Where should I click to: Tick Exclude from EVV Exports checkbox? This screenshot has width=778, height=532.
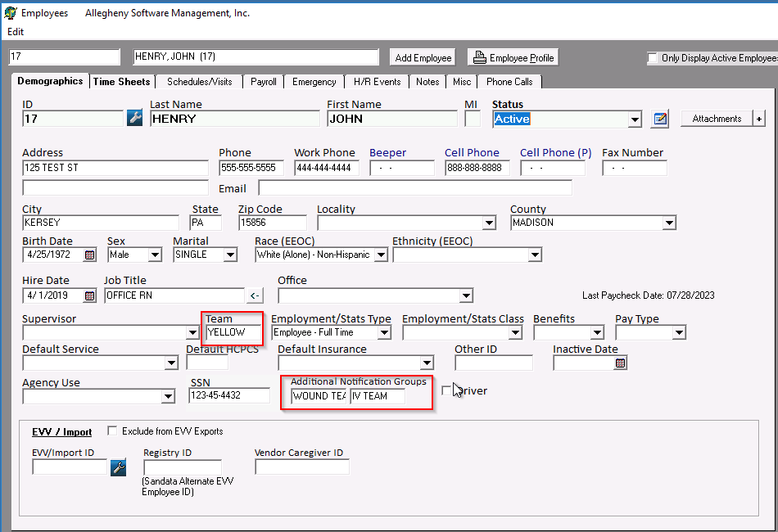(x=112, y=431)
